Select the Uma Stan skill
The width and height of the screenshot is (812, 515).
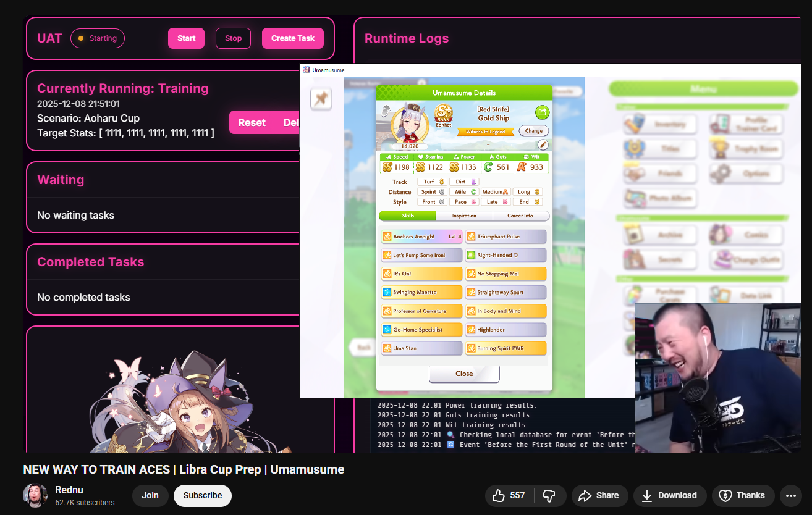422,348
